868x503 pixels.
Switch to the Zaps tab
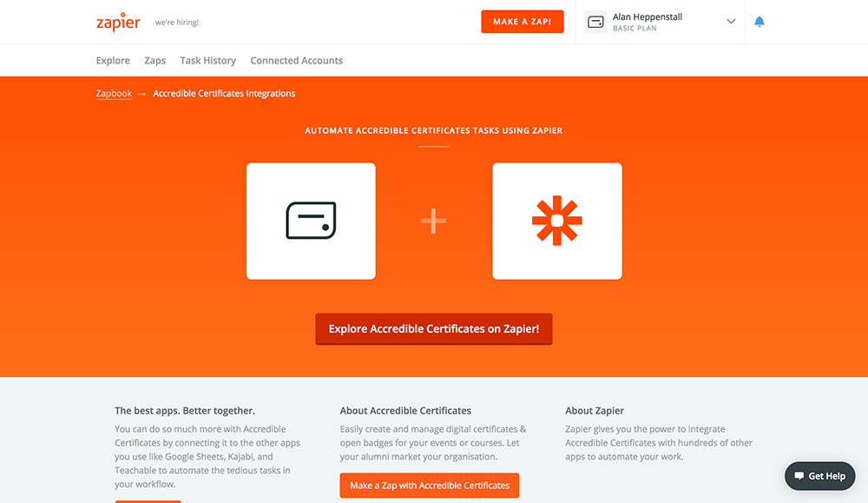point(155,61)
